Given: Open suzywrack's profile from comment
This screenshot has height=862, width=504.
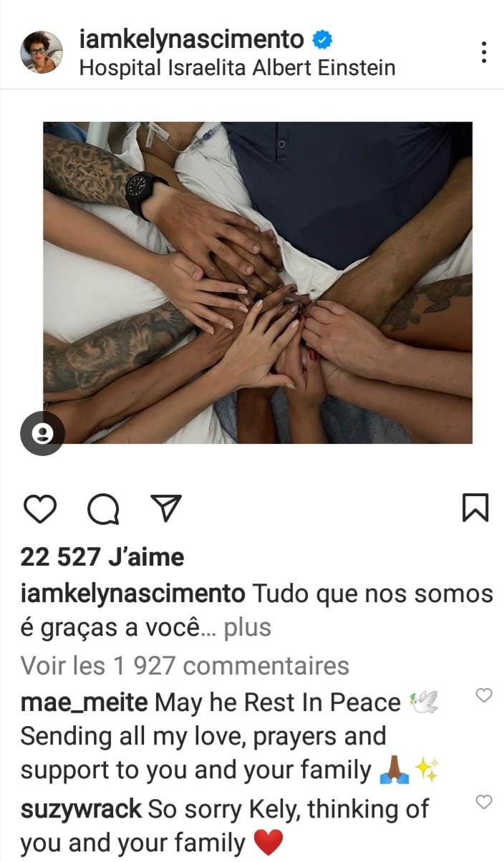Looking at the screenshot, I should [x=82, y=809].
